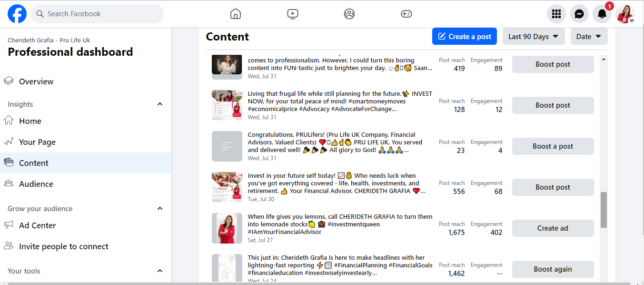Open the Date sort dropdown
The image size is (644, 285).
click(589, 37)
